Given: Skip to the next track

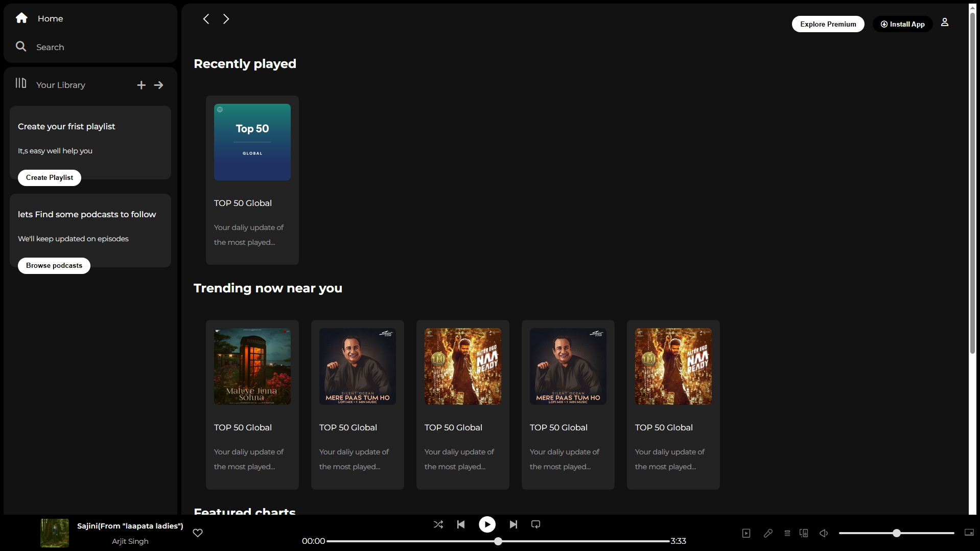Looking at the screenshot, I should 514,524.
